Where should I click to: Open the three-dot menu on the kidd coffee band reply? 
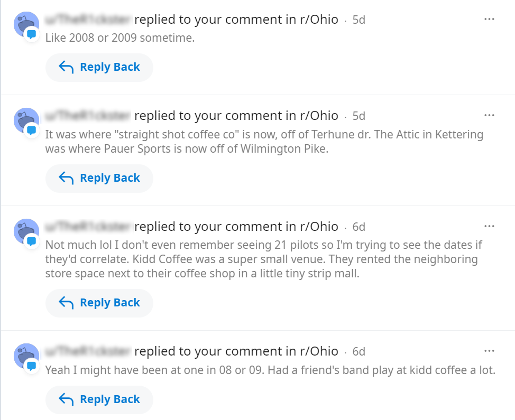[489, 351]
